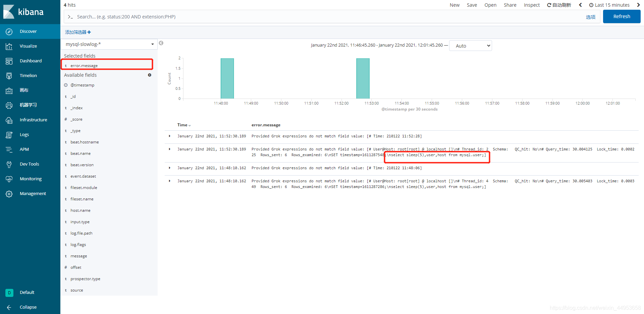Screen dimensions: 644x314
Task: Expand the 11:52:28 Time row
Action: [x=170, y=136]
